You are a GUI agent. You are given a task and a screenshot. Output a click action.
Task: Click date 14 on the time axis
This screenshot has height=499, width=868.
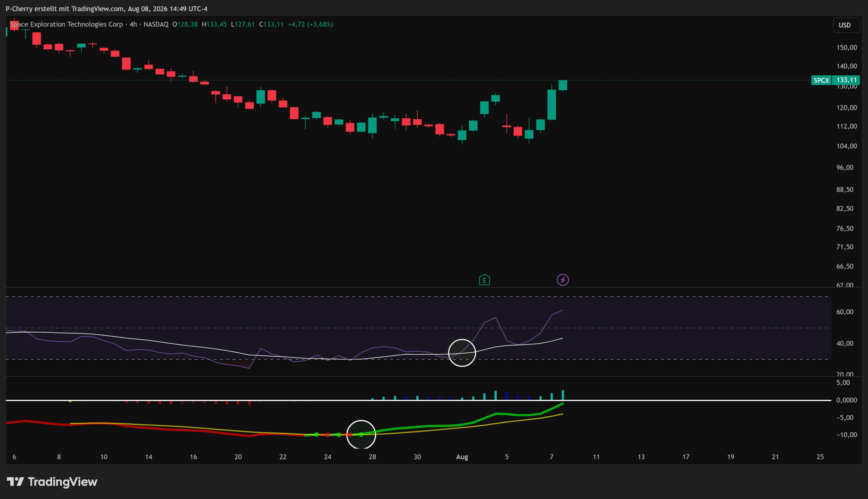tap(149, 457)
